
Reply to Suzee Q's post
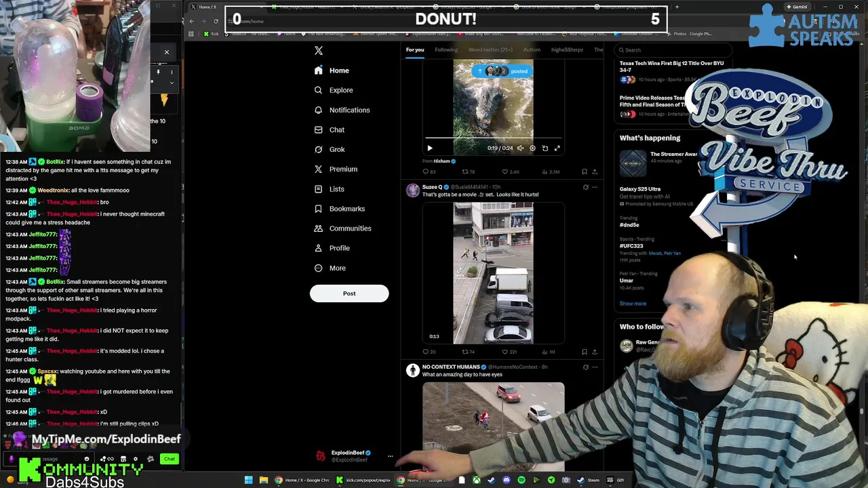(x=429, y=352)
